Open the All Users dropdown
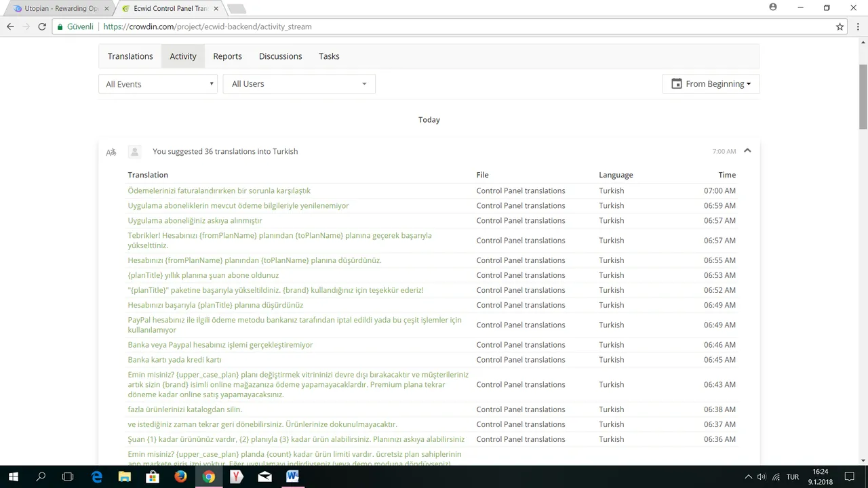This screenshot has width=868, height=488. (299, 84)
